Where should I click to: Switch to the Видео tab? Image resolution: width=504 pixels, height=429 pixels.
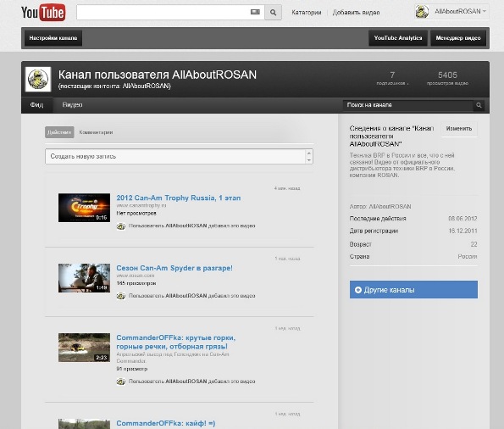coord(72,105)
